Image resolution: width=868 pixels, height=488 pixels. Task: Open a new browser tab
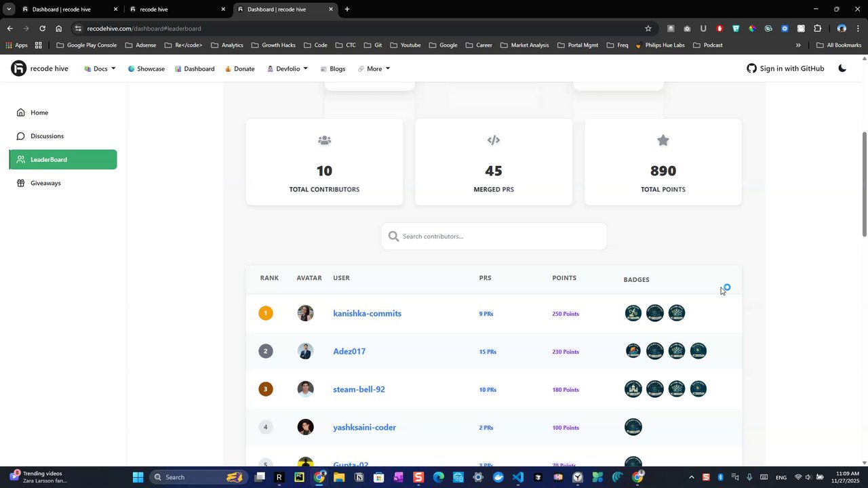pos(347,9)
